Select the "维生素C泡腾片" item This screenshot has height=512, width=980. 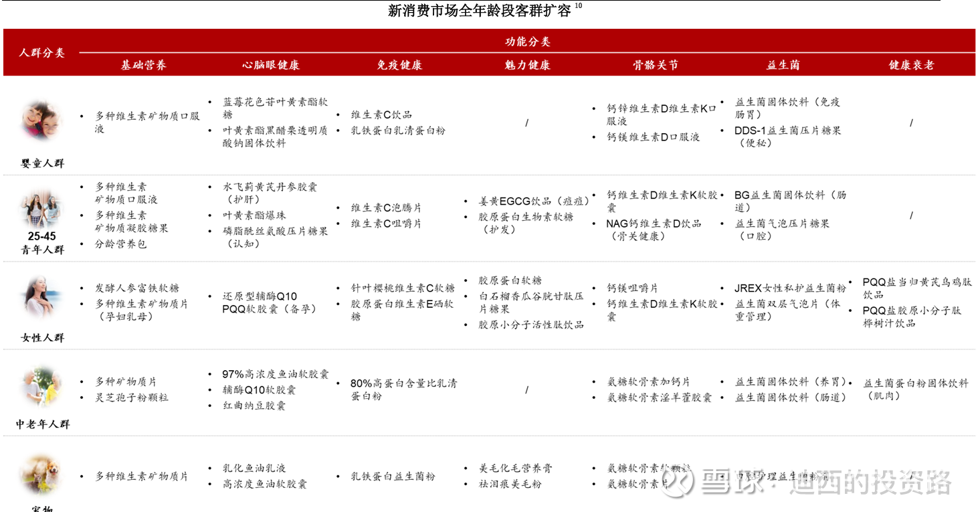tap(387, 208)
